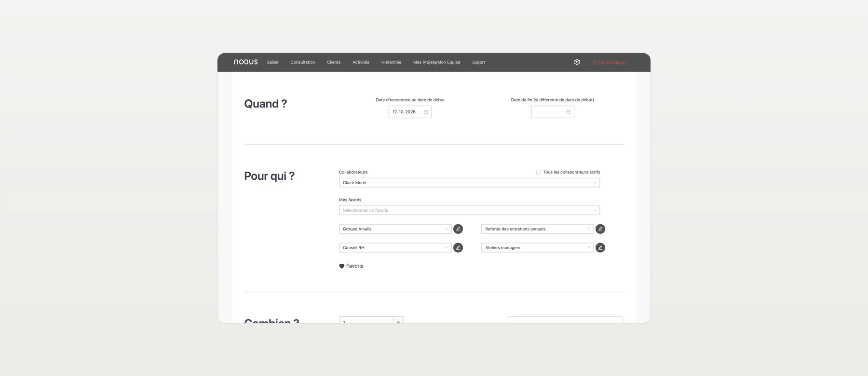Click the Collaborateurs label

(353, 172)
